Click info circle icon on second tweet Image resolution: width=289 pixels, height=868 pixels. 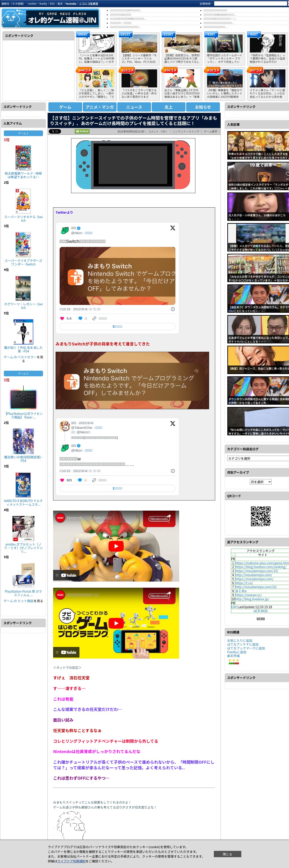[x=173, y=471]
